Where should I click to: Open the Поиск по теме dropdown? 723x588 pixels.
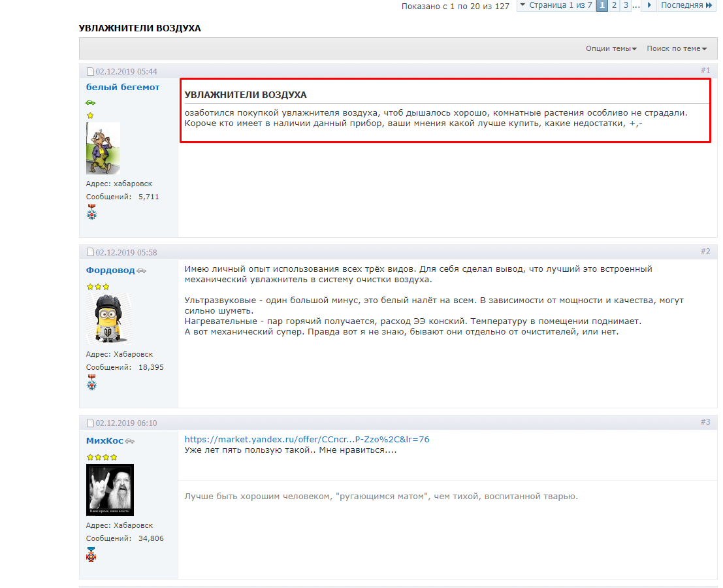click(x=677, y=48)
